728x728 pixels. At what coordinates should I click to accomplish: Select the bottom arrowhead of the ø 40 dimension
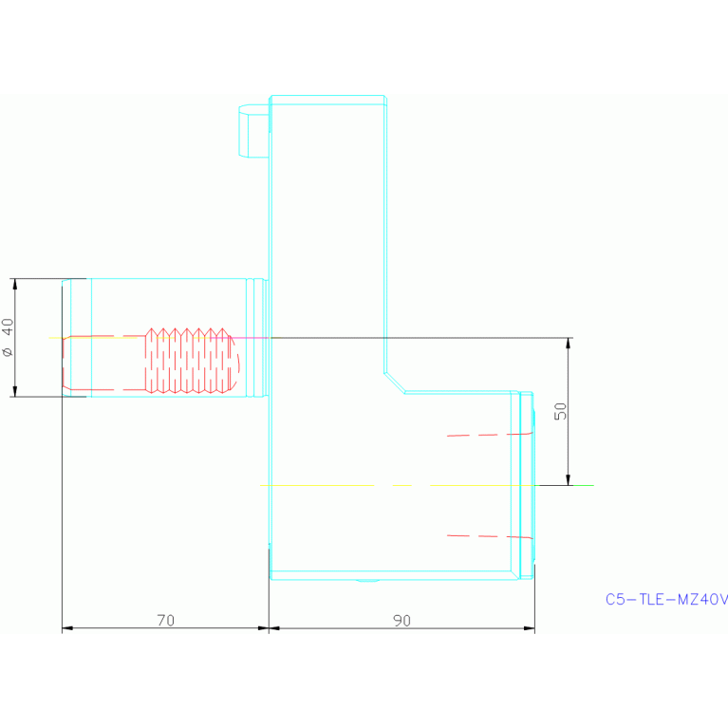[x=14, y=390]
